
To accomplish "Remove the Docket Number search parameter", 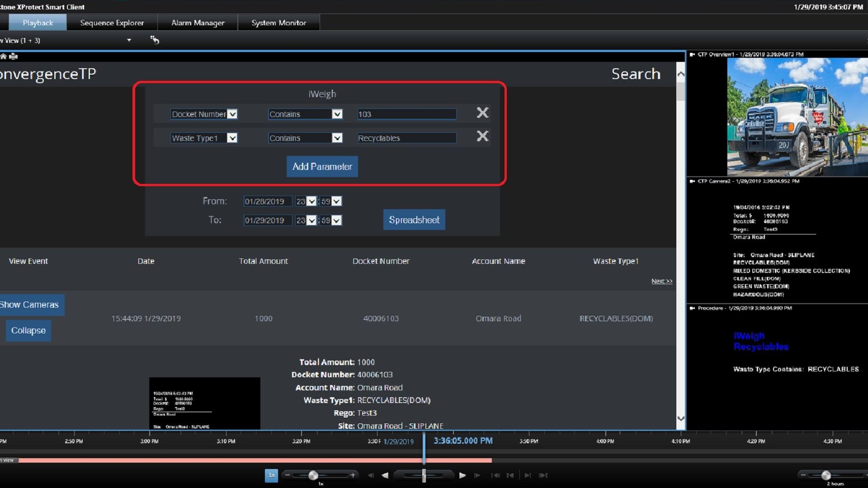I will tap(482, 113).
